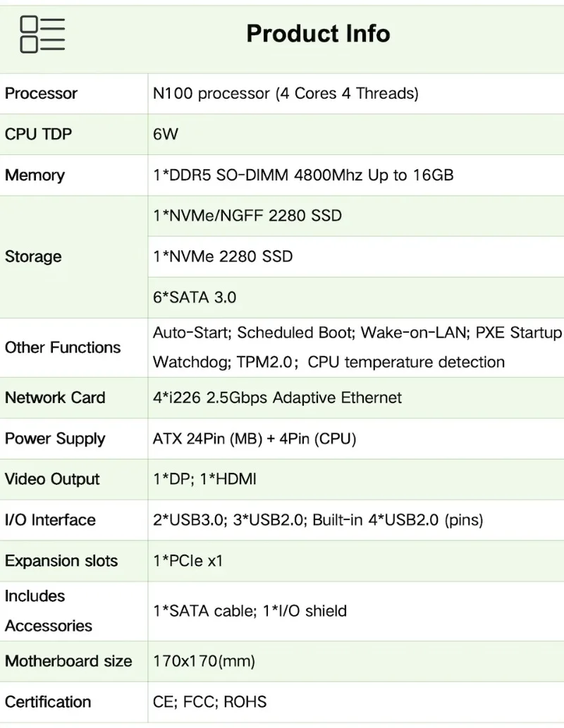
Task: Click the 1*NVMe/NGFF 2280 SSD entry
Action: pos(247,216)
